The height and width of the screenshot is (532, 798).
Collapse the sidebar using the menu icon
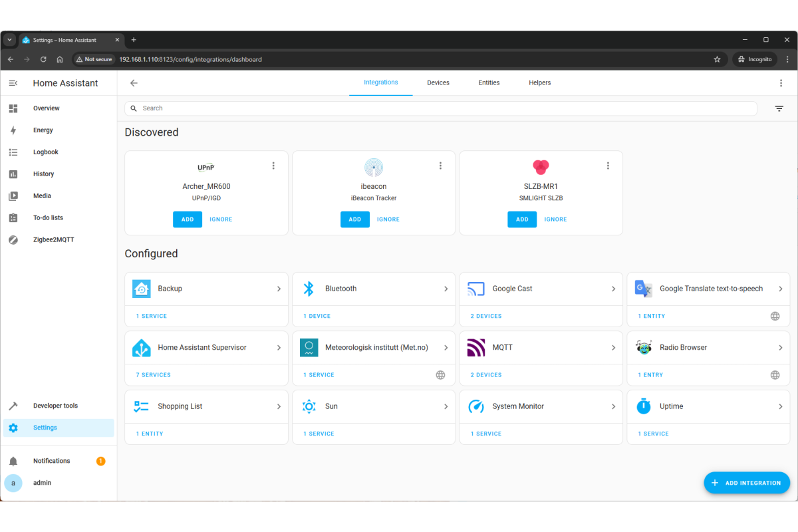(13, 83)
